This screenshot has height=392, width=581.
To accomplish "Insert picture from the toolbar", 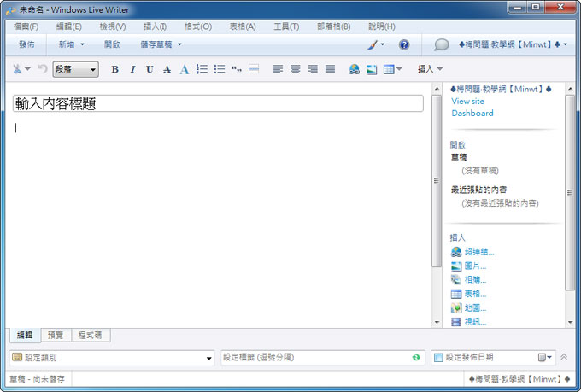I will (x=372, y=69).
